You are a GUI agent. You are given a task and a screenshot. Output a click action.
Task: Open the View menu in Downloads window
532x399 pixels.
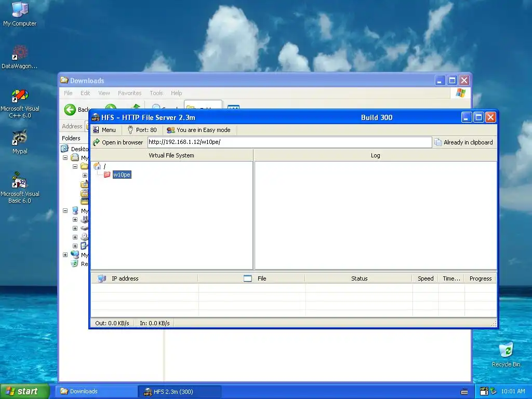[104, 93]
